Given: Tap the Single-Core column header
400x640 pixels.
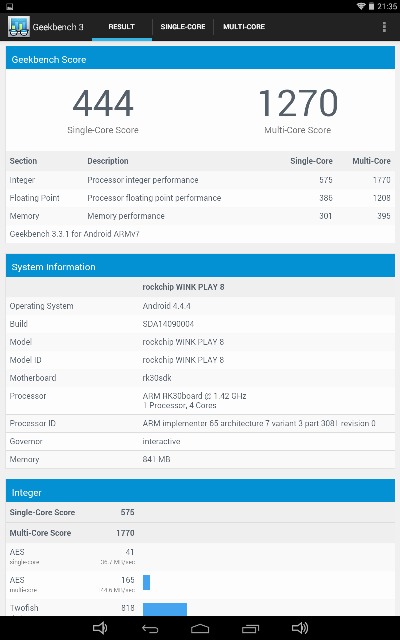Looking at the screenshot, I should pyautogui.click(x=311, y=161).
